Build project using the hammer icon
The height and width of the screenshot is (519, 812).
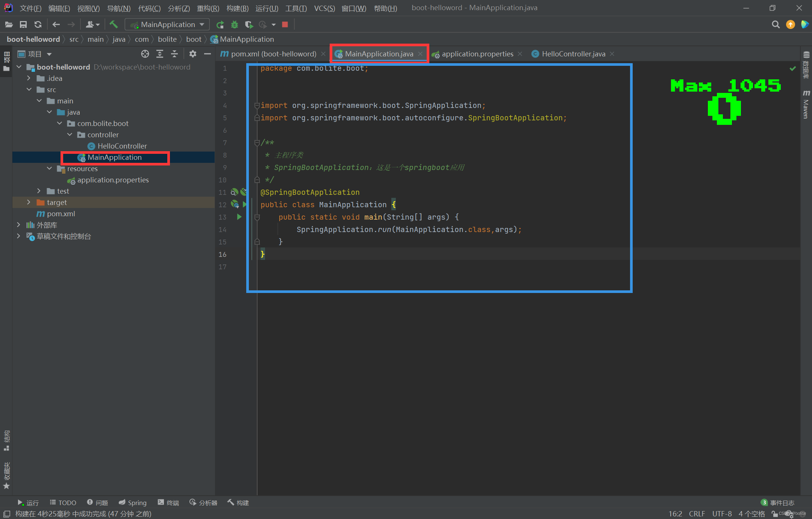coord(114,25)
